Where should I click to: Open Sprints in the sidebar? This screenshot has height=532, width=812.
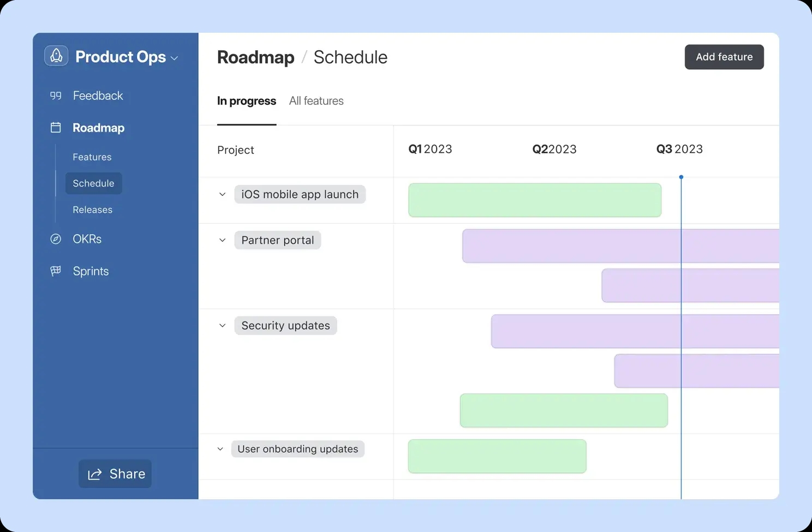[91, 271]
